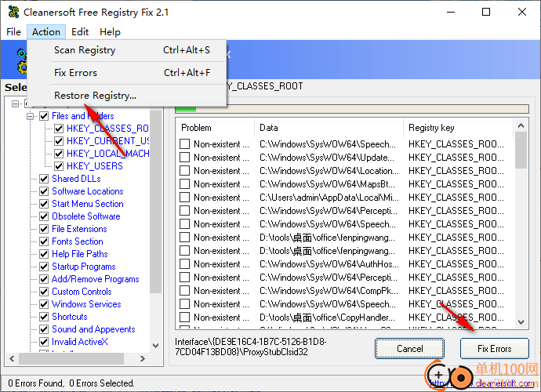Collapse the root tree node

pyautogui.click(x=15, y=103)
